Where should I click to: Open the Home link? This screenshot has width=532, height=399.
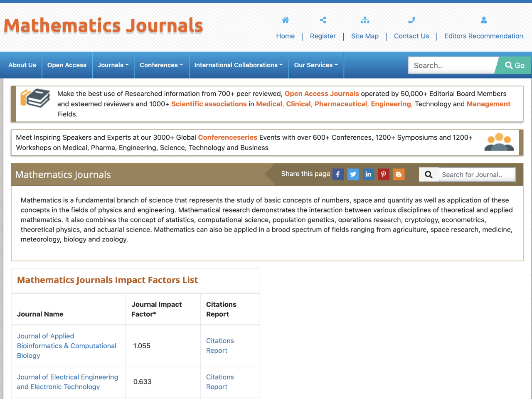point(286,36)
